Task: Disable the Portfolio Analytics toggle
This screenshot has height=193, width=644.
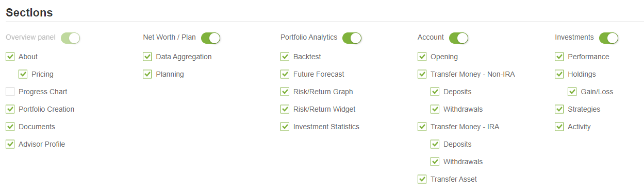Action: point(352,38)
